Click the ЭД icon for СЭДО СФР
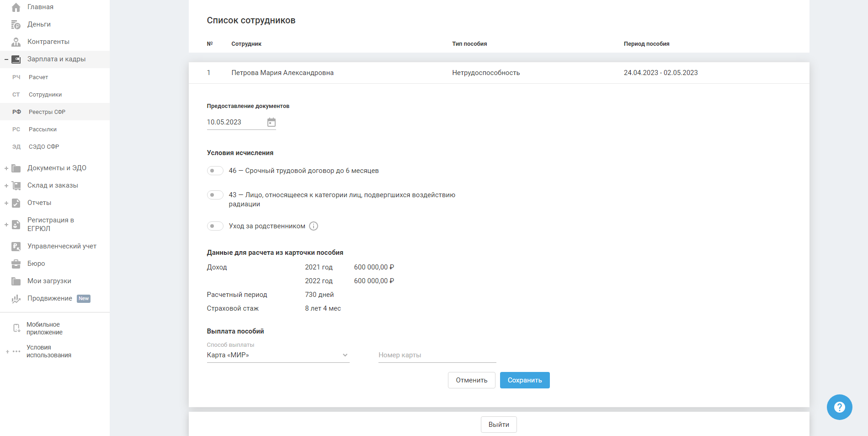 (x=16, y=147)
